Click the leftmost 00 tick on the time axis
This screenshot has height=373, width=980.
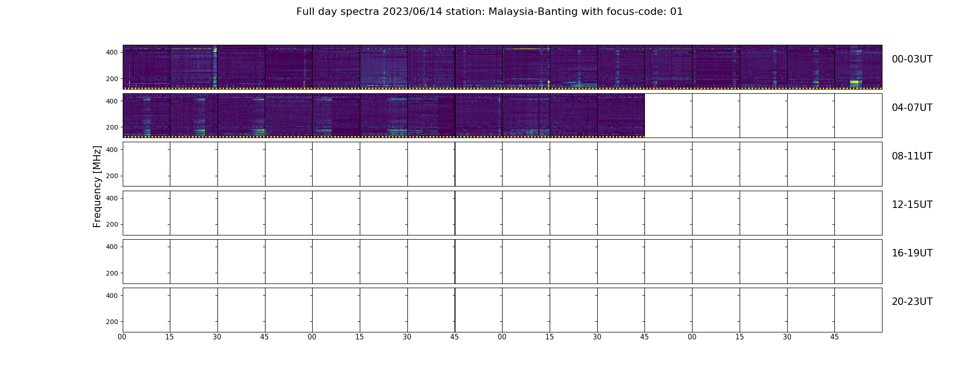click(122, 337)
